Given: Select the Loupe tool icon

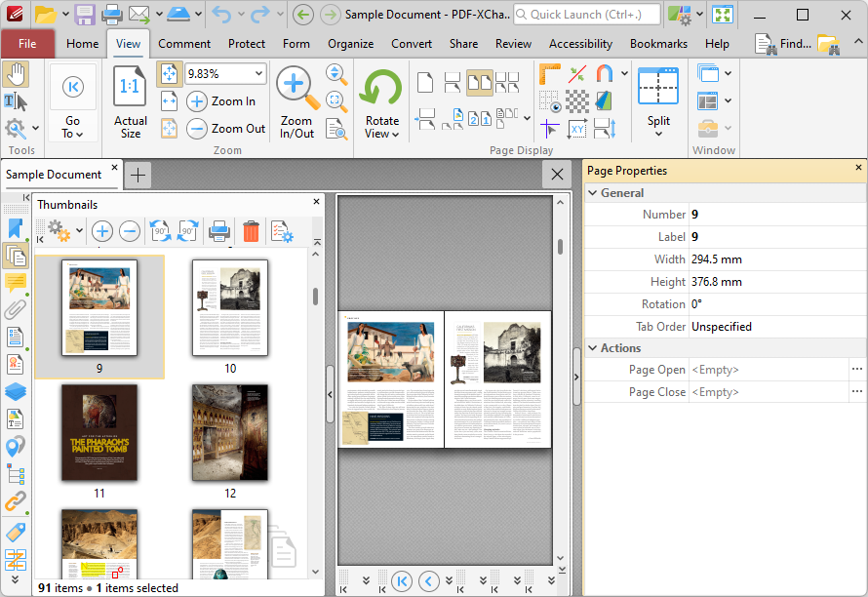Looking at the screenshot, I should point(336,101).
